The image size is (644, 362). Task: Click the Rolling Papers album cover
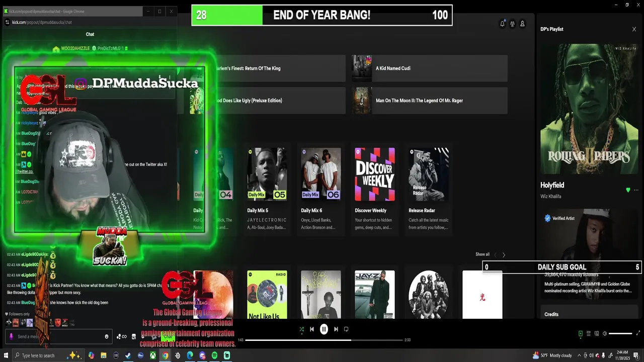(x=589, y=109)
